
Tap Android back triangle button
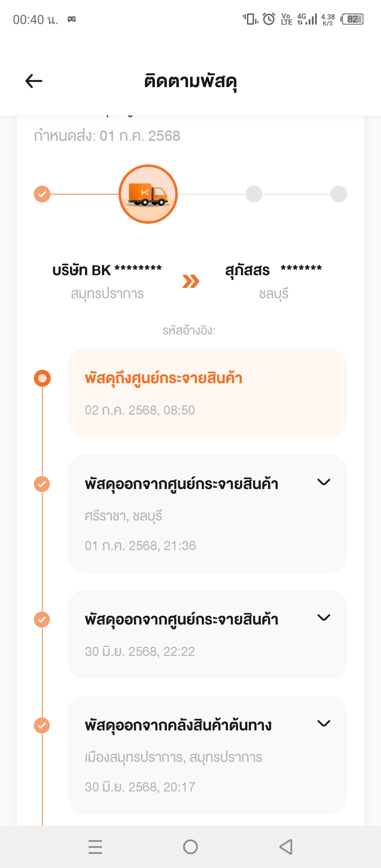pyautogui.click(x=286, y=847)
